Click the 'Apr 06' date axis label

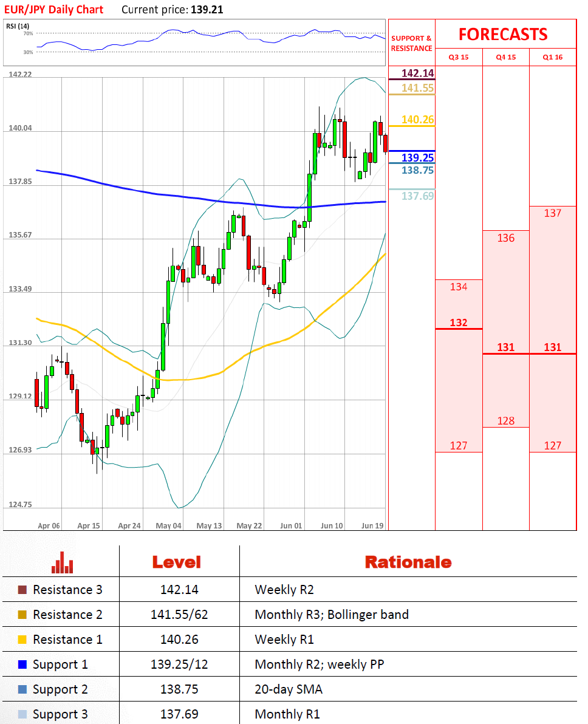[x=49, y=525]
